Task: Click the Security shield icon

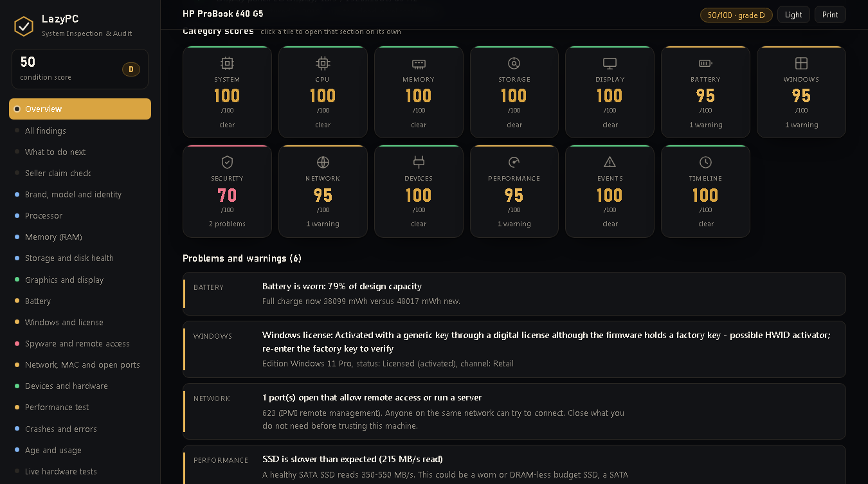Action: 227,162
